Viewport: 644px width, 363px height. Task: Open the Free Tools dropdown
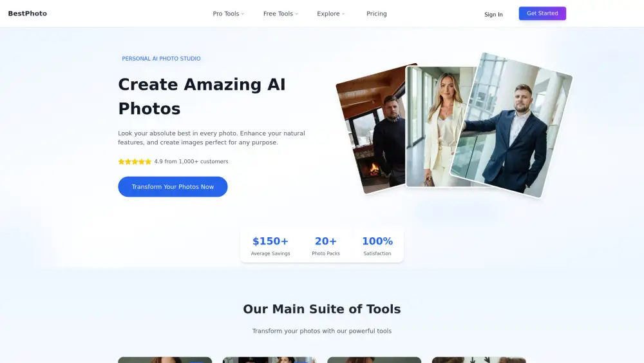[x=280, y=14]
